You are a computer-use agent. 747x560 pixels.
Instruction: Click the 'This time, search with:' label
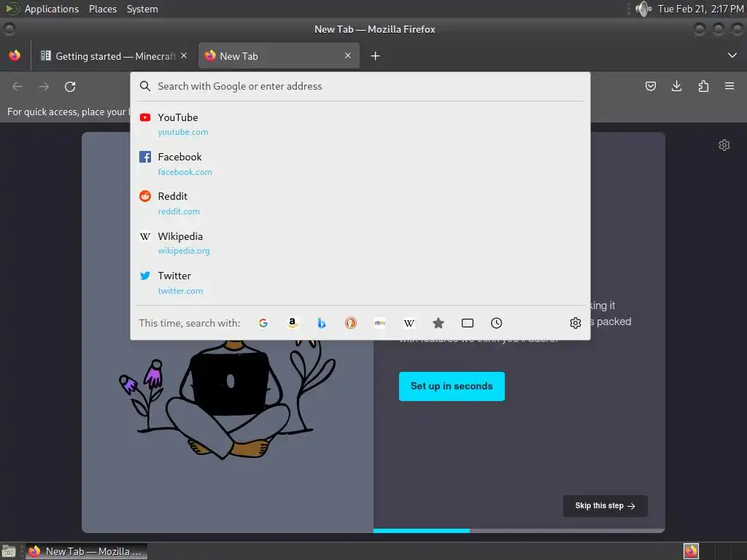click(190, 323)
